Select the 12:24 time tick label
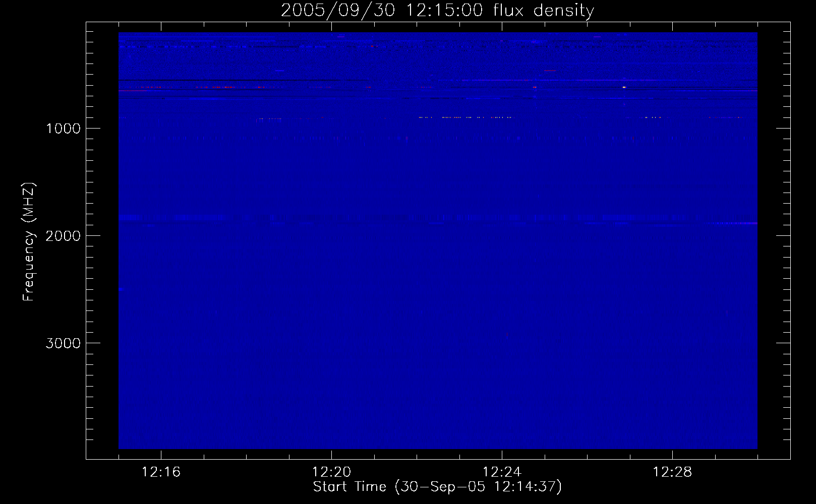This screenshot has width=816, height=504. [502, 472]
